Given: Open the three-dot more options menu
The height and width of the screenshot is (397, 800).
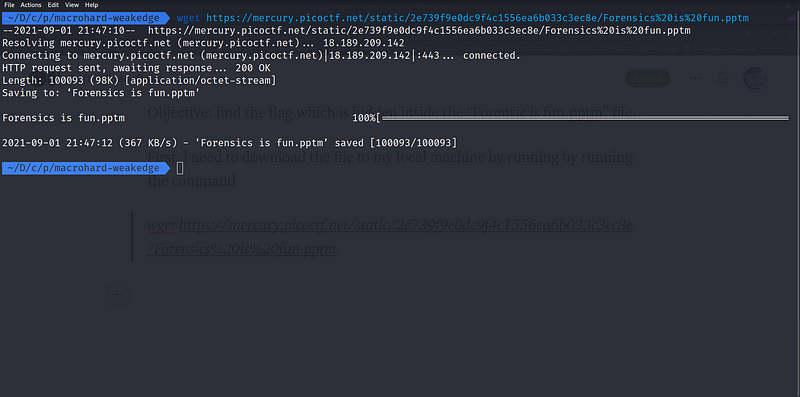Looking at the screenshot, I should click(x=695, y=79).
